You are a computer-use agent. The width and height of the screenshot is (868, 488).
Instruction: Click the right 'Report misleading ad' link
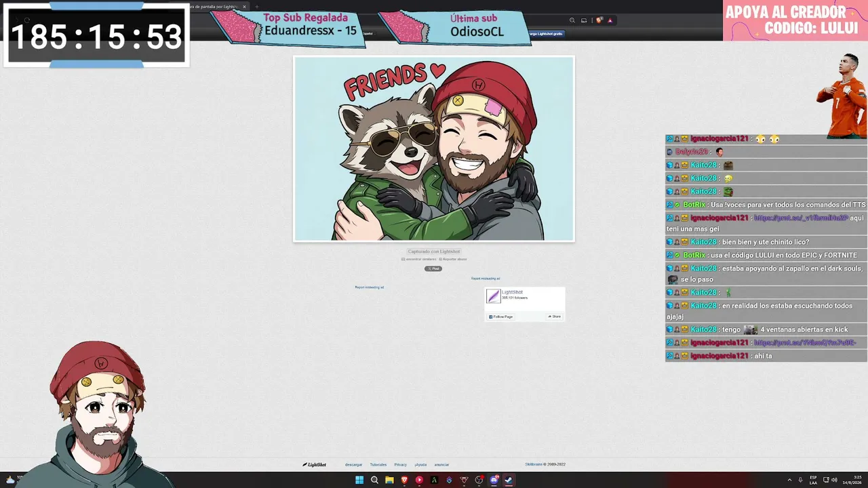pos(486,279)
